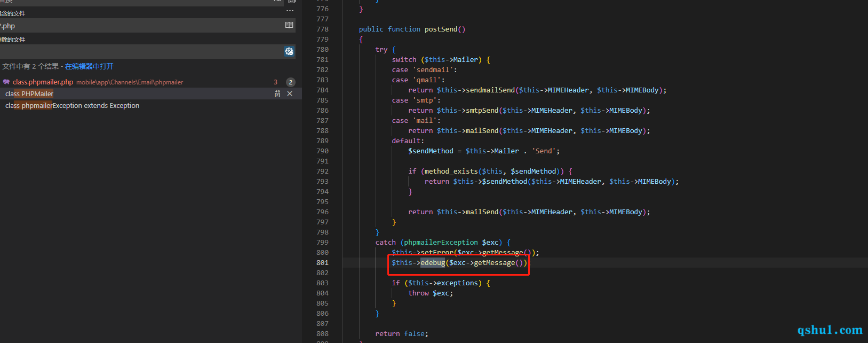Dismiss the class PHPMailer match with X
This screenshot has height=343, width=868.
point(290,93)
